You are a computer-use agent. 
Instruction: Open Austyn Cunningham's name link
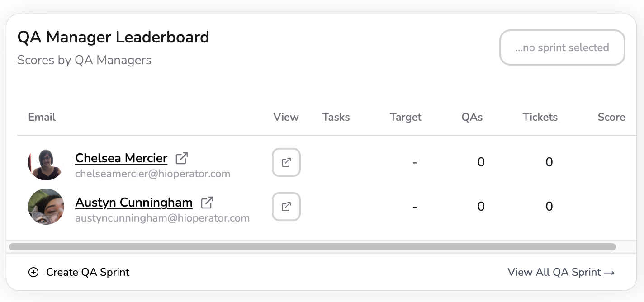(134, 203)
